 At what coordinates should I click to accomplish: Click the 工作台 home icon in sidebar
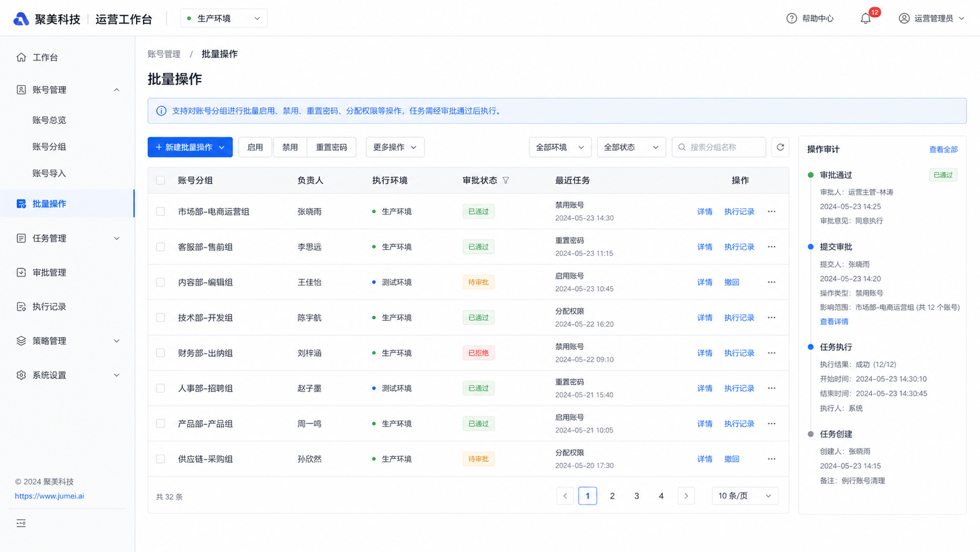tap(21, 57)
